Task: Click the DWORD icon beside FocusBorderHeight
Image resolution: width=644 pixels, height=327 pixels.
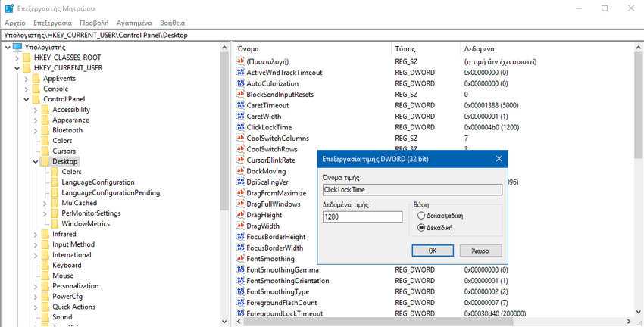Action: tap(241, 237)
